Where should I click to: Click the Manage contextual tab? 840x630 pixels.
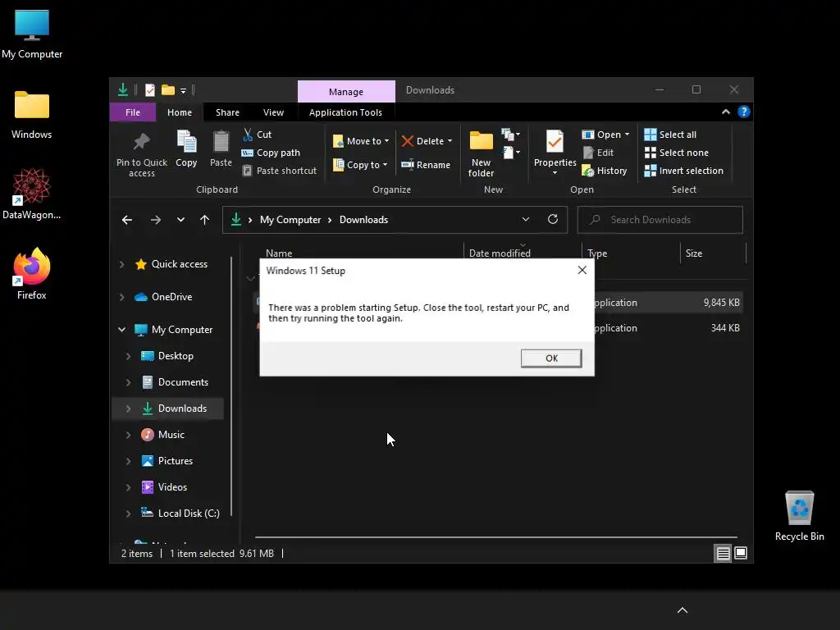346,92
